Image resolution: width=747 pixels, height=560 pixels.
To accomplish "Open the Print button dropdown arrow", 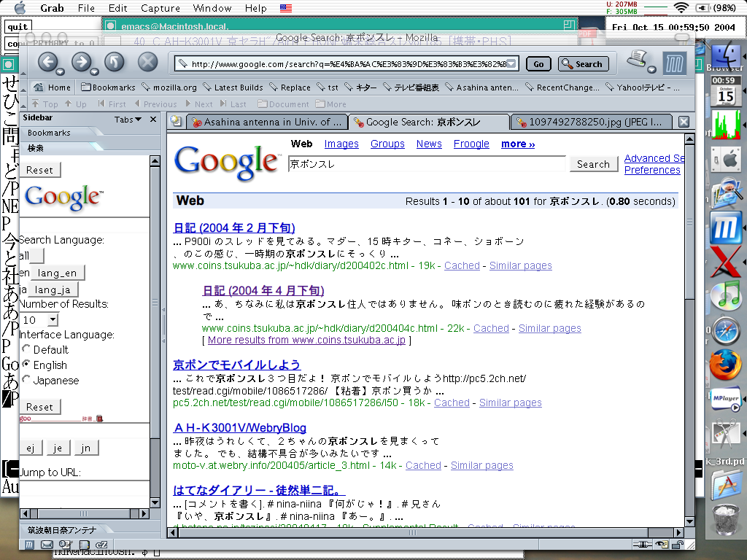I will coord(651,69).
